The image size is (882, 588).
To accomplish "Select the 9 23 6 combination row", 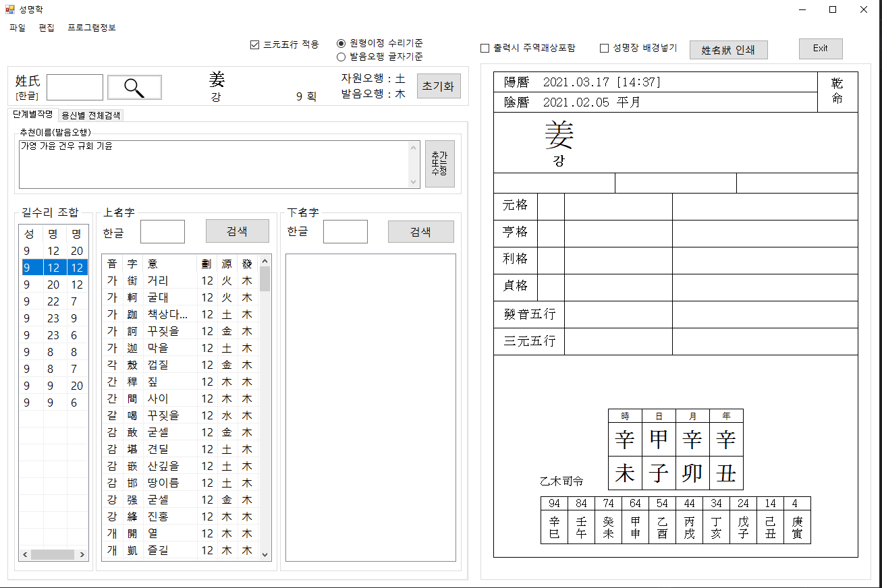I will click(54, 335).
